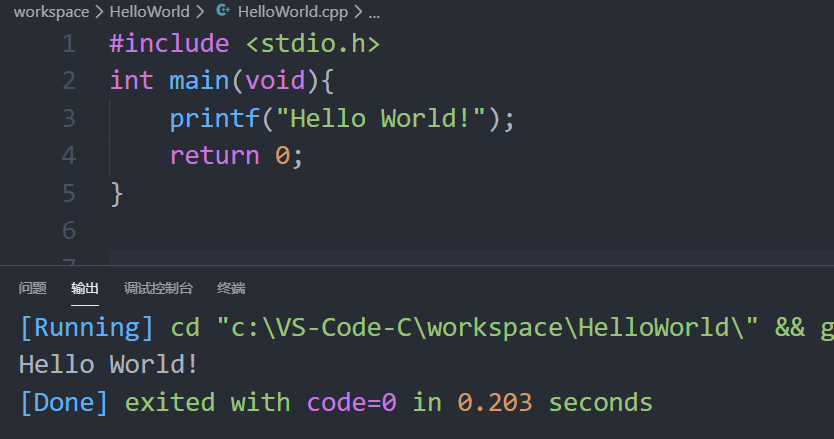Viewport: 834px width, 439px height.
Task: Expand chevron after HelloWorld folder breadcrumb
Action: tap(200, 12)
